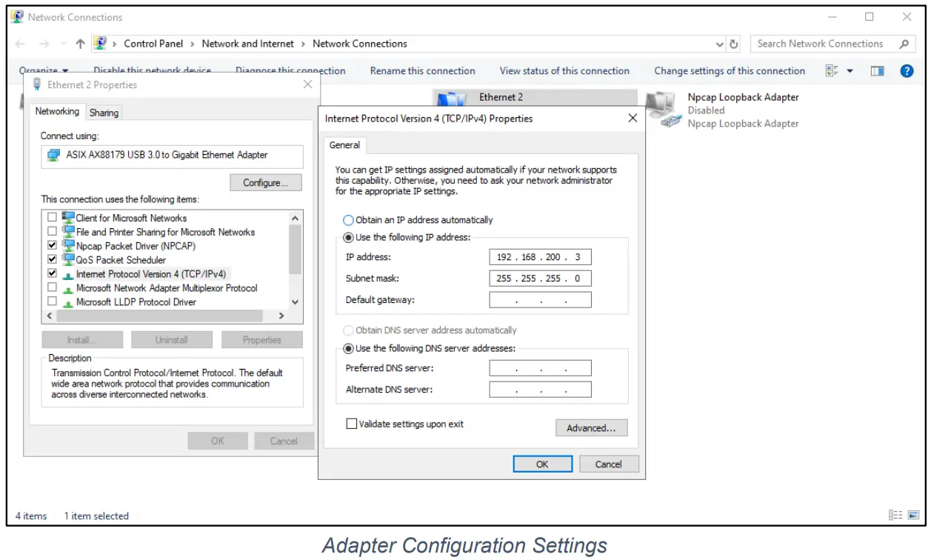
Task: Click the Back navigation arrow
Action: coord(21,44)
